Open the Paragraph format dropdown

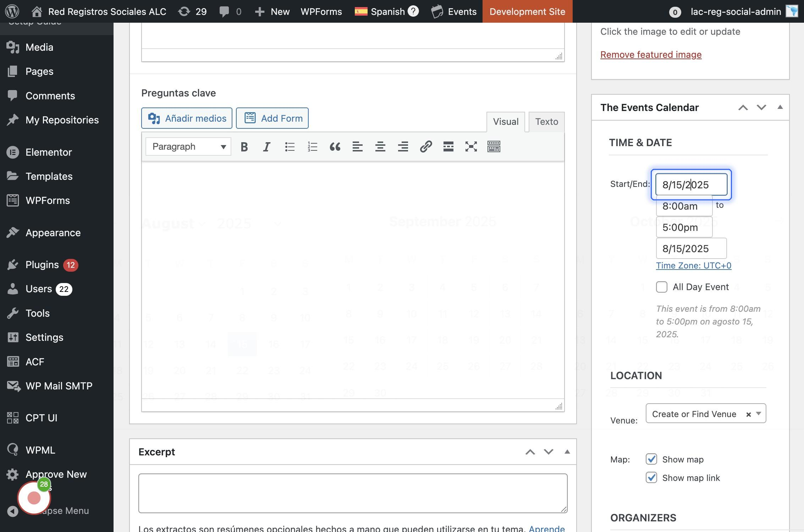tap(188, 146)
